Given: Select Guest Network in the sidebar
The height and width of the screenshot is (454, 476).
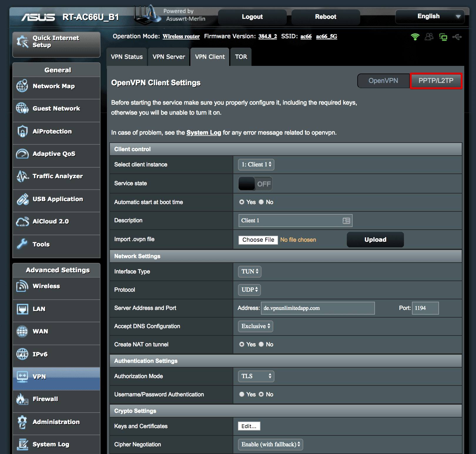Looking at the screenshot, I should (x=56, y=109).
